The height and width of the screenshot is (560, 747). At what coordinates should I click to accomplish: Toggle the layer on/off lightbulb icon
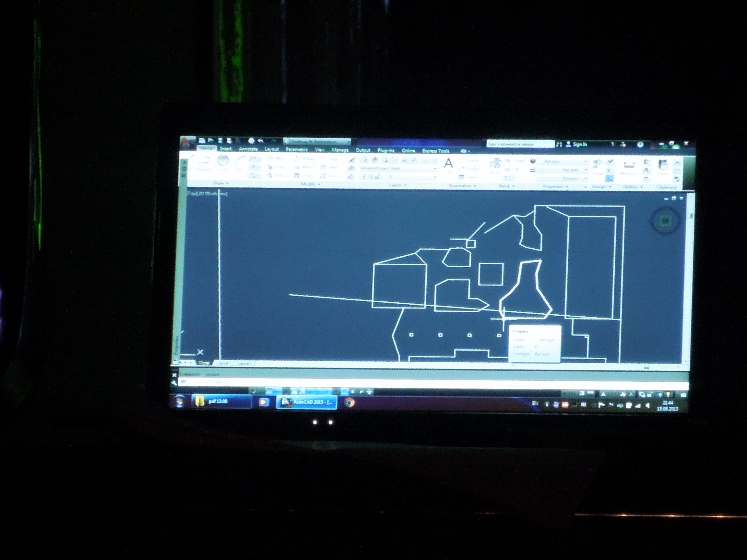point(363,177)
